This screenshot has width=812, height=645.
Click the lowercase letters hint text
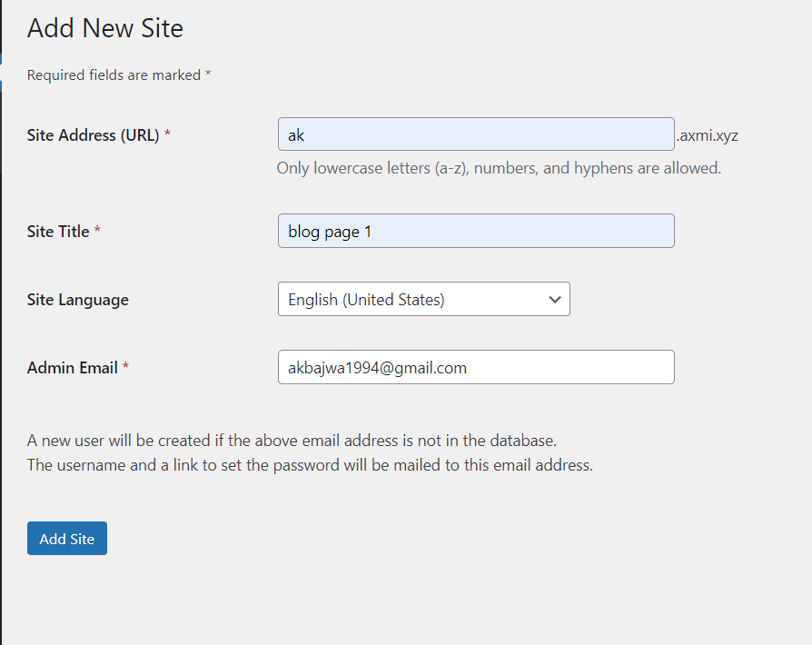[499, 168]
